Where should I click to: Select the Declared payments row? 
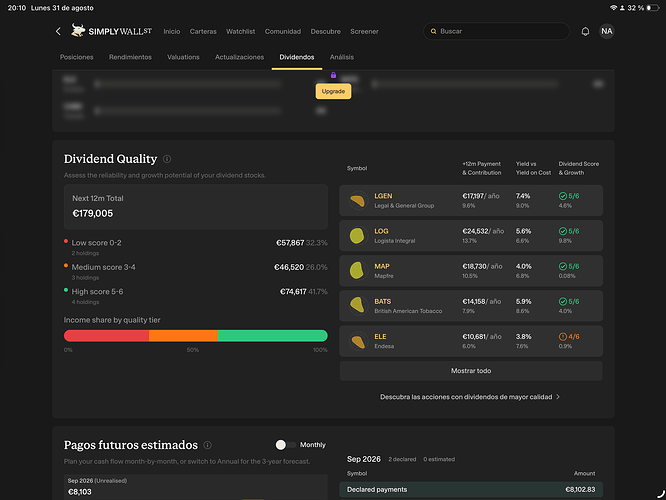(471, 489)
